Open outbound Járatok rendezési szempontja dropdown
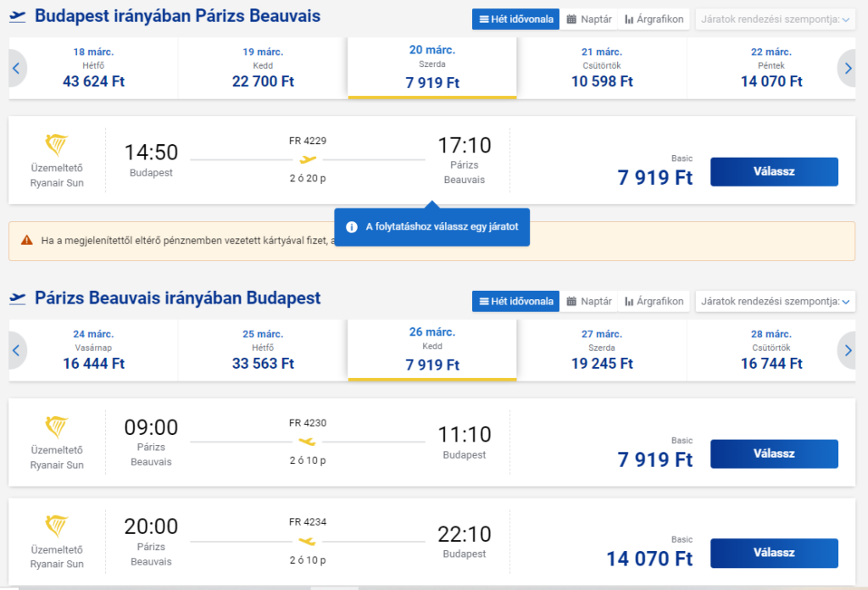 tap(775, 19)
